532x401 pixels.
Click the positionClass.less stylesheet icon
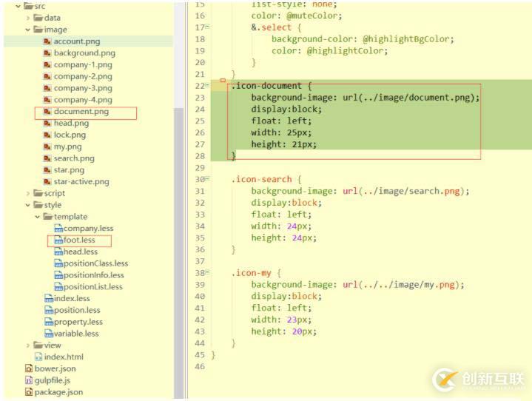coord(58,263)
